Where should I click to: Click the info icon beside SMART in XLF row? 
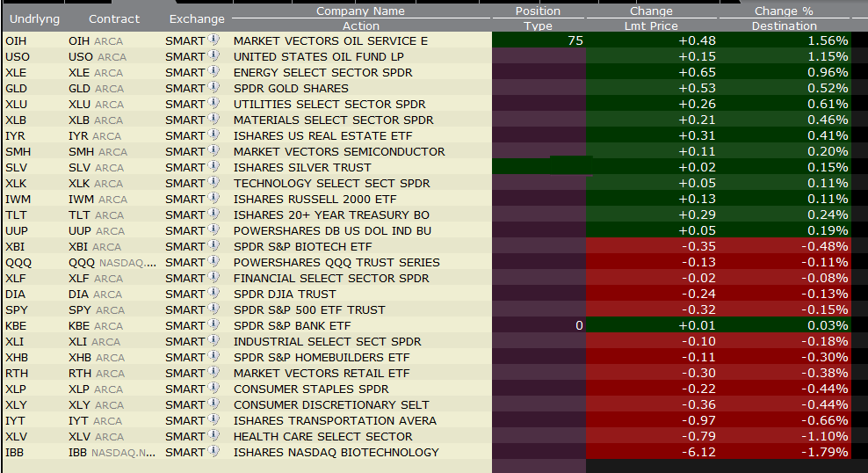(x=213, y=278)
